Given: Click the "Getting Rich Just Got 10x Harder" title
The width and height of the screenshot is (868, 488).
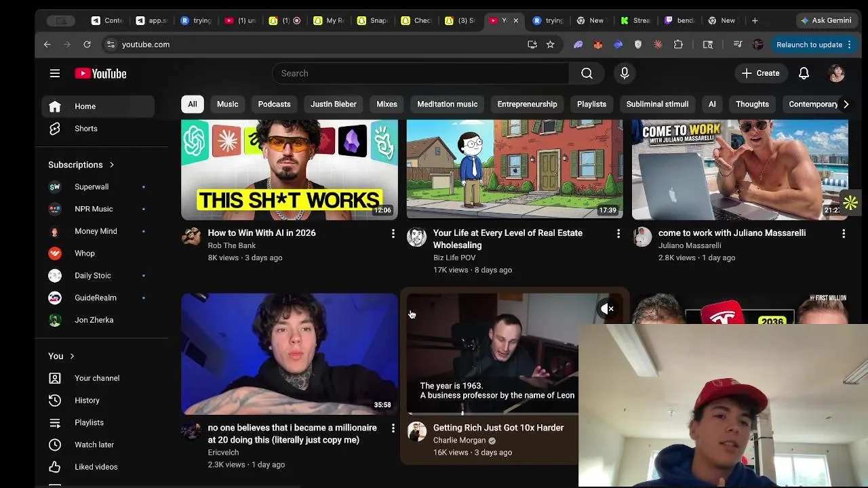Looking at the screenshot, I should click(x=498, y=428).
